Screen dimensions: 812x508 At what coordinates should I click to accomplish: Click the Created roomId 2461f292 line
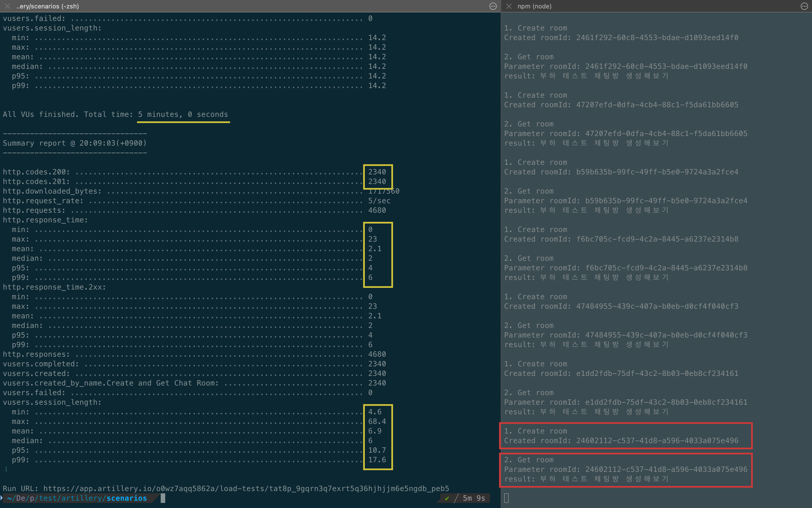[x=621, y=38]
